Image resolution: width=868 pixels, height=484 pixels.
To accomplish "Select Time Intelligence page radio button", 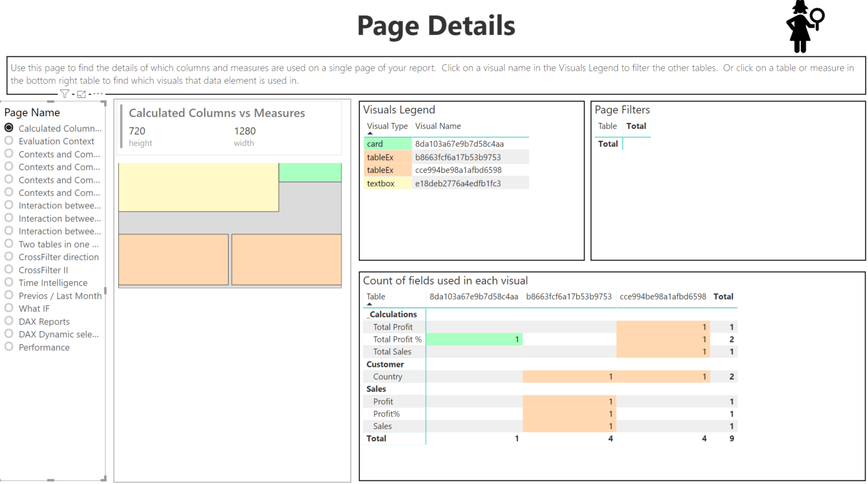I will tap(9, 282).
